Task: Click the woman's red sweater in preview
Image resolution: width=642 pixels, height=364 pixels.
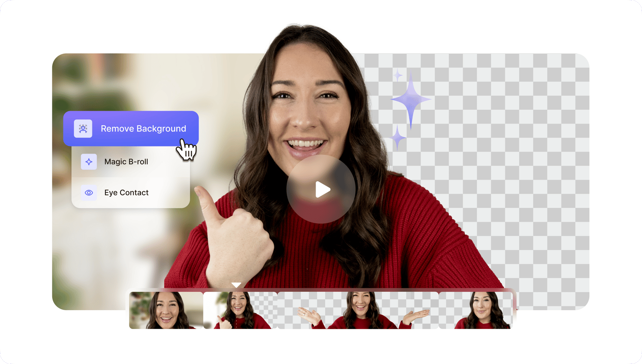Action: click(418, 250)
